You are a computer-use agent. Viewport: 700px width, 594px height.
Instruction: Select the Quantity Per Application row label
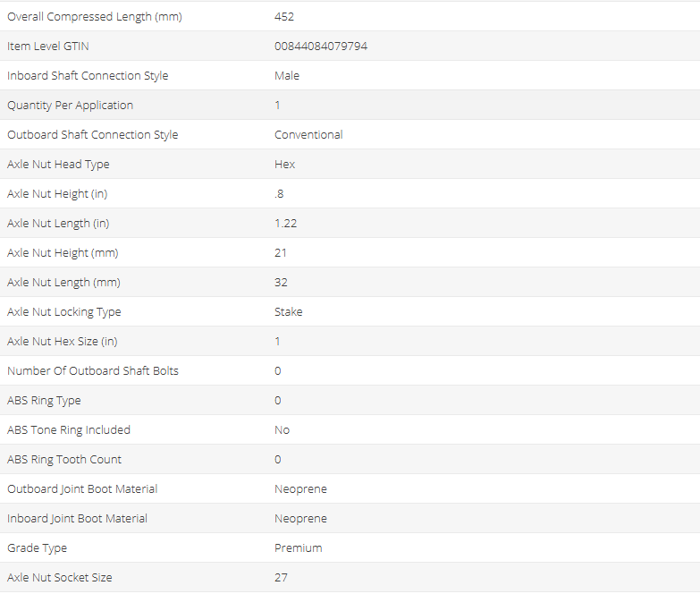pyautogui.click(x=70, y=106)
